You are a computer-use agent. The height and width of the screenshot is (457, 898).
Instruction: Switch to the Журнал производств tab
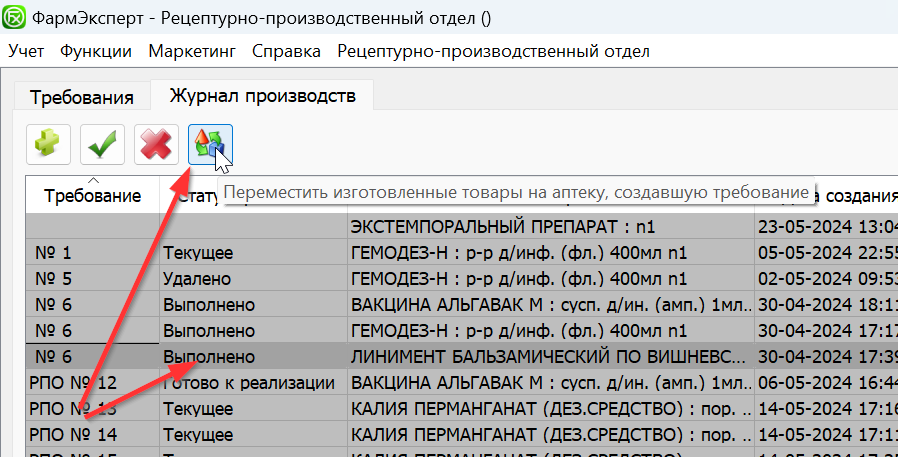tap(262, 96)
